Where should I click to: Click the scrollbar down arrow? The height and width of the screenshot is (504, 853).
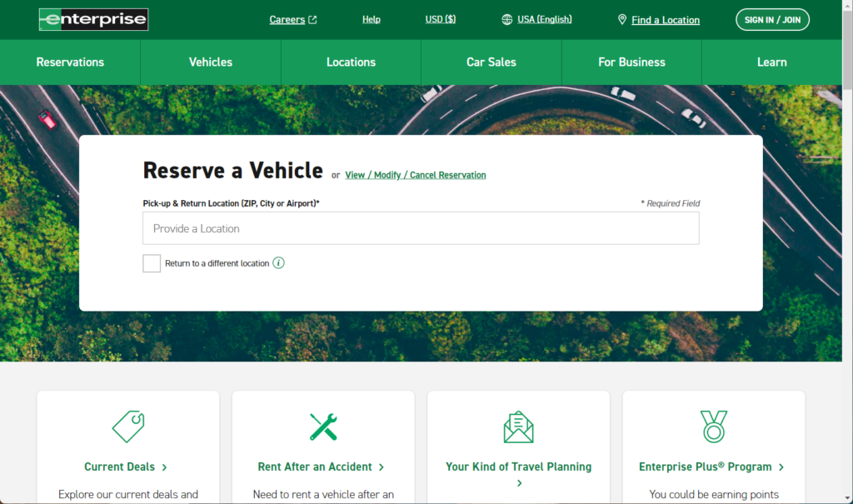[x=847, y=498]
